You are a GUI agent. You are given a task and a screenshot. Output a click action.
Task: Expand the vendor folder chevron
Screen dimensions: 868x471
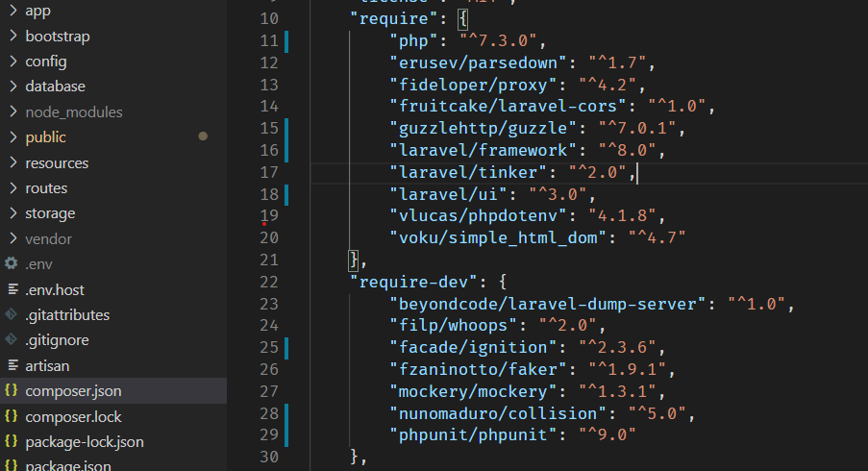(13, 238)
